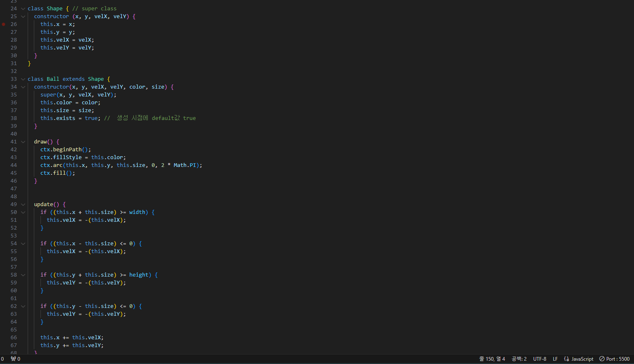Collapse the class Ball fold on line 33
634x364 pixels.
click(23, 79)
